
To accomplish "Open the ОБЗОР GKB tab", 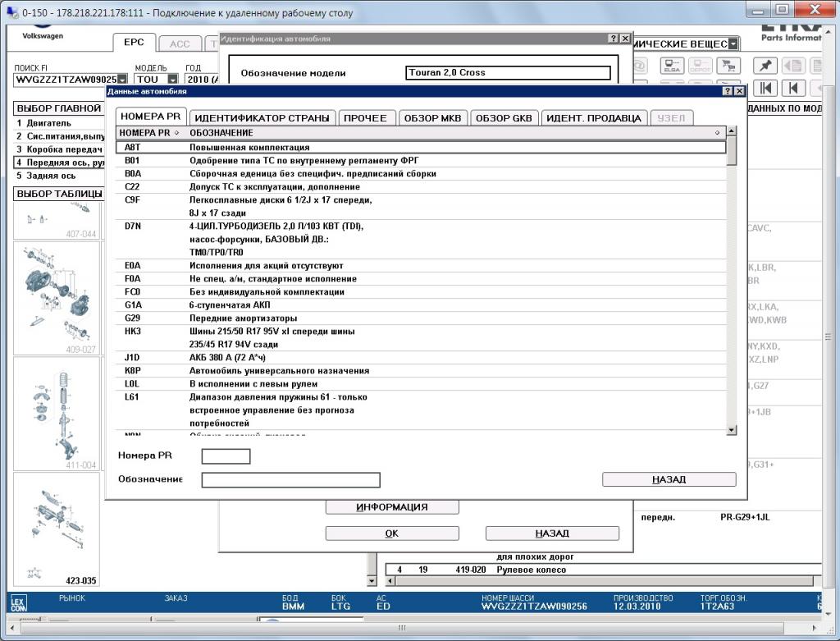I will [504, 118].
